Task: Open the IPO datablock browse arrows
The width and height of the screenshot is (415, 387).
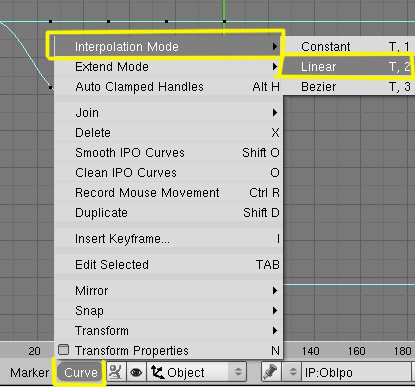Action: click(x=292, y=372)
